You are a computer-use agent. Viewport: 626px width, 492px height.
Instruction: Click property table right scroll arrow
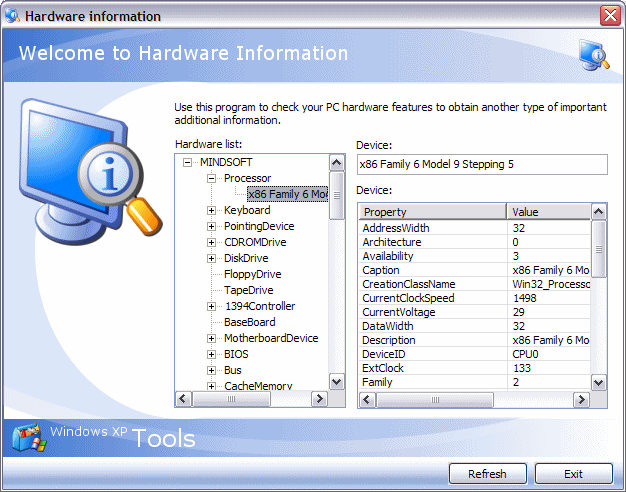pos(581,399)
